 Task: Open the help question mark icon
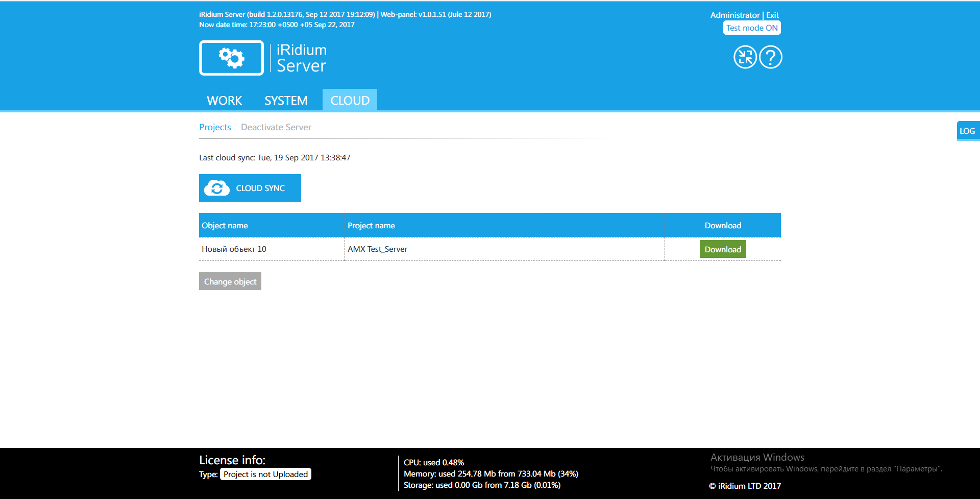coord(770,57)
